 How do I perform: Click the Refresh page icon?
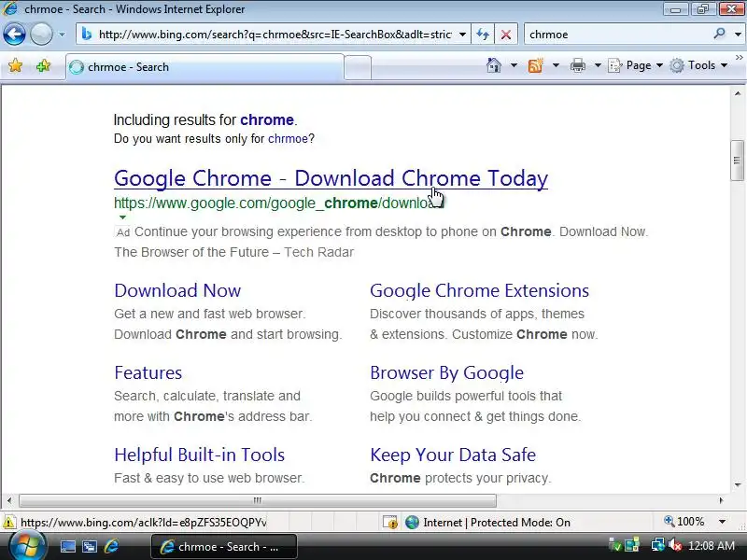point(483,35)
